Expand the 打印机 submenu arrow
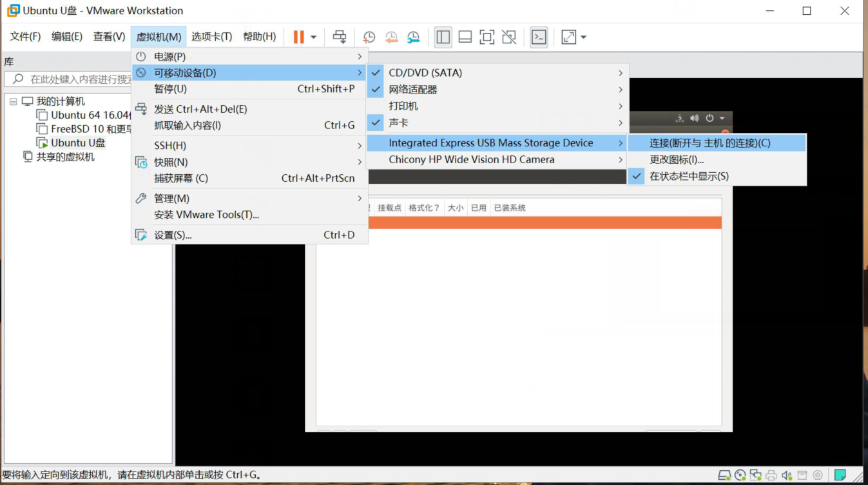Viewport: 868px width, 485px height. click(x=621, y=106)
